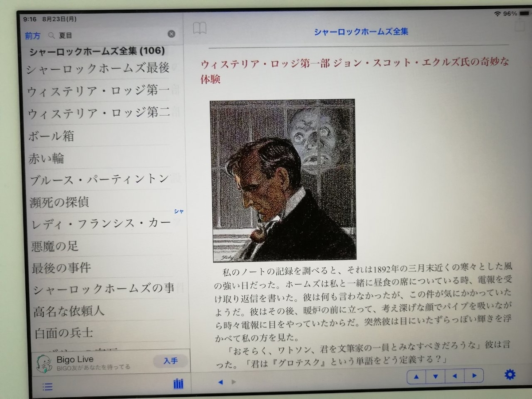Tap the up triangle navigation button
532x399 pixels.
click(416, 376)
